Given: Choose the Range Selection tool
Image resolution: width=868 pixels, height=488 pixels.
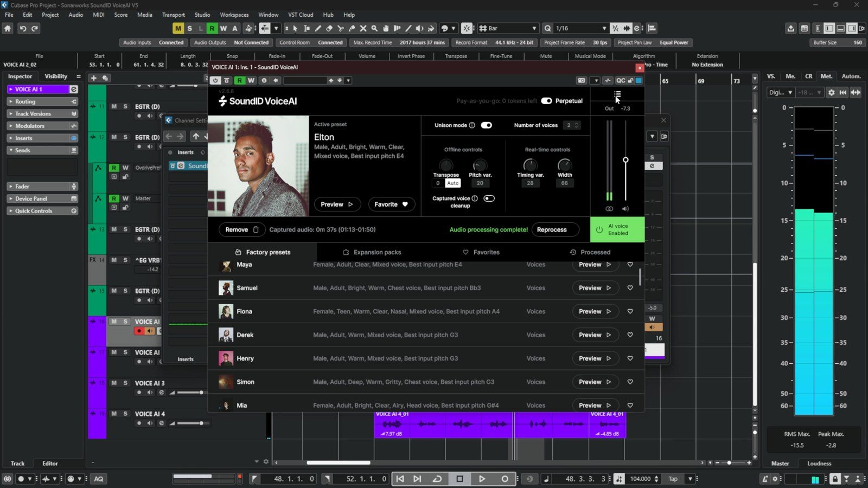Looking at the screenshot, I should tap(307, 28).
